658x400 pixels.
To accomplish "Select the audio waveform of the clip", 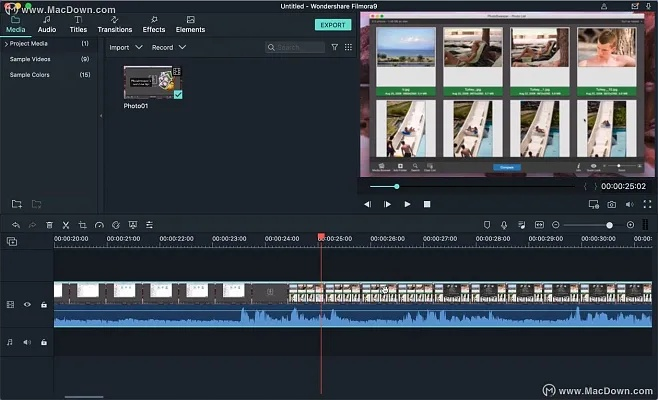I will [x=352, y=316].
